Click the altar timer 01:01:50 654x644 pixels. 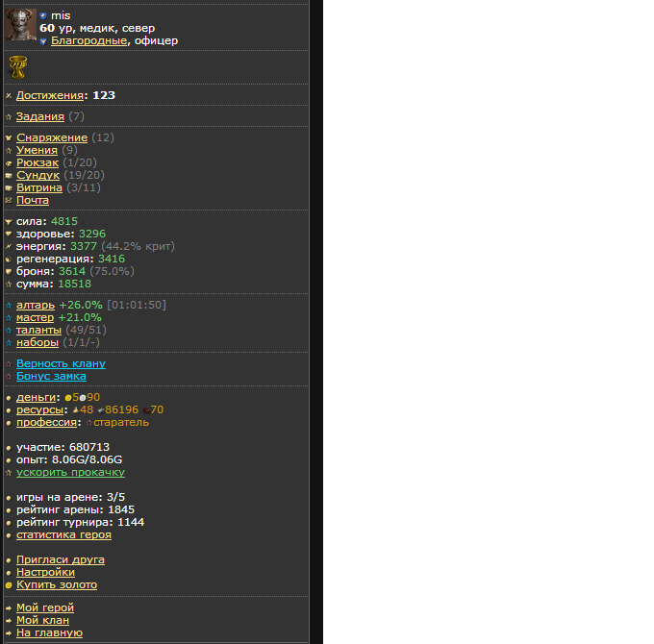point(137,305)
